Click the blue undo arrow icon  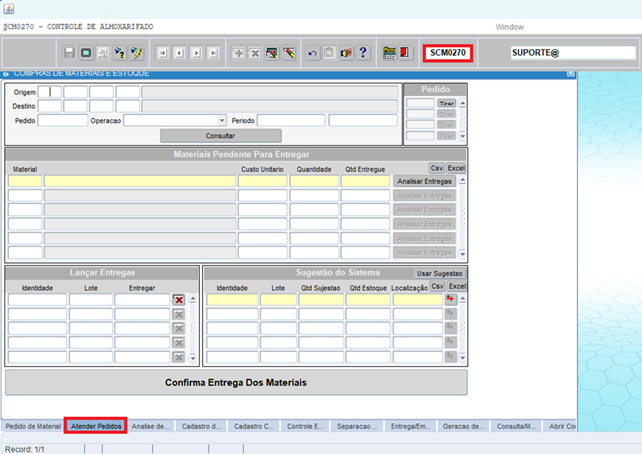click(312, 53)
